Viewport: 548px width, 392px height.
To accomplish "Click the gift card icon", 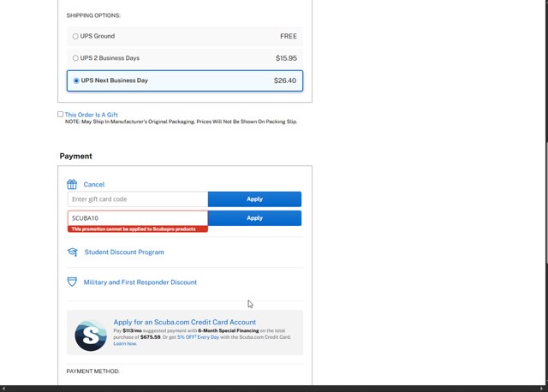I will pyautogui.click(x=72, y=184).
